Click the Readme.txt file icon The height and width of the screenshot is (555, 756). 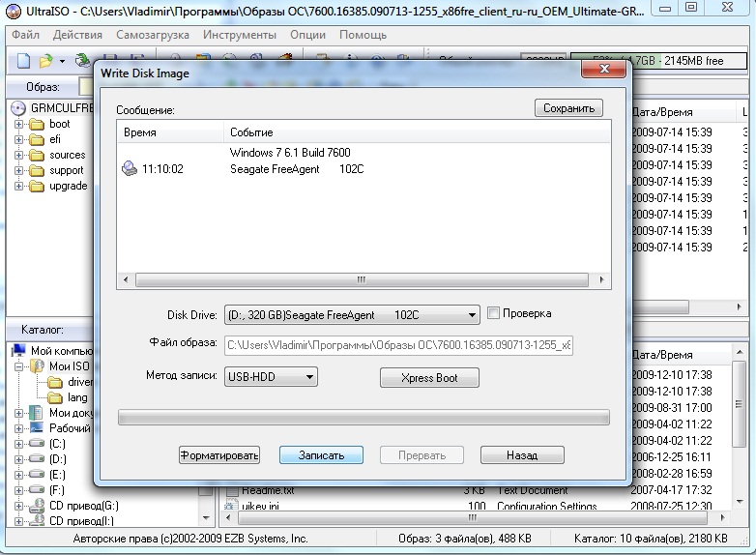232,491
